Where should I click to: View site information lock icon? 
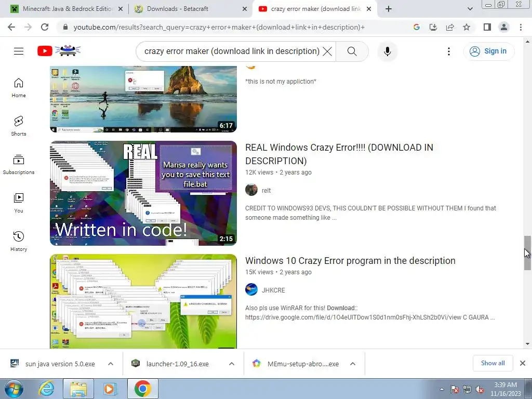pos(65,27)
